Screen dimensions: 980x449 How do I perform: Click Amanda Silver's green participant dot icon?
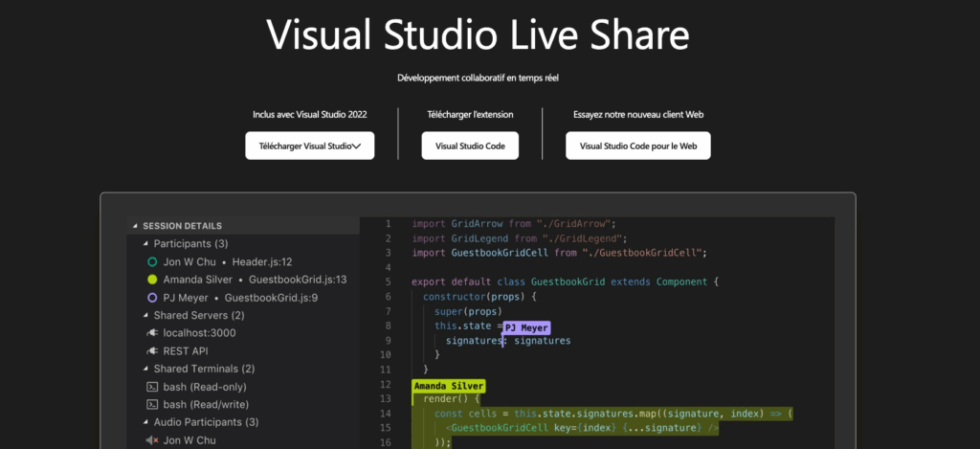152,280
